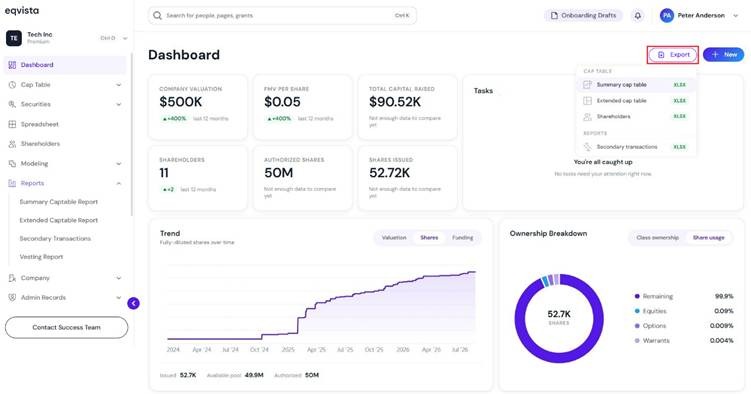Switch Trend chart to Funding
The width and height of the screenshot is (751, 394).
tap(463, 237)
